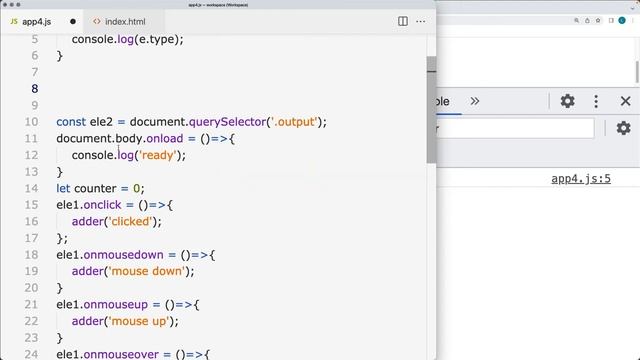Switch to the app4.js editor tab

[x=36, y=22]
